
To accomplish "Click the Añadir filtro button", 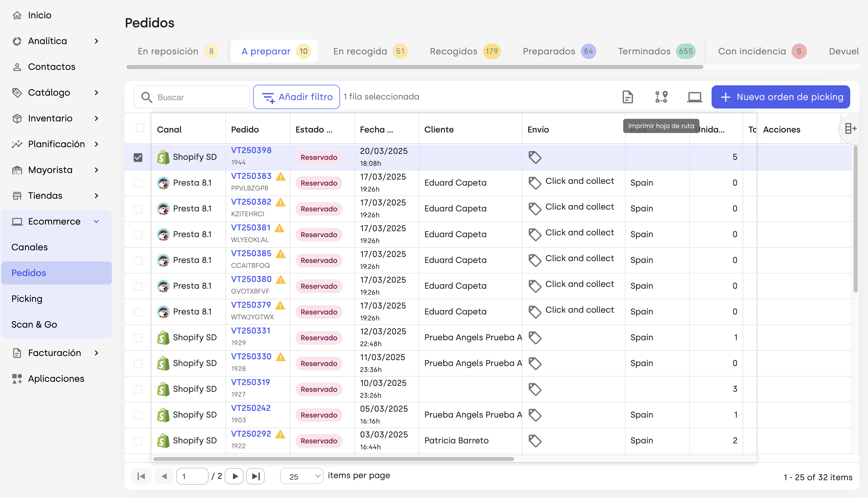I will [296, 97].
